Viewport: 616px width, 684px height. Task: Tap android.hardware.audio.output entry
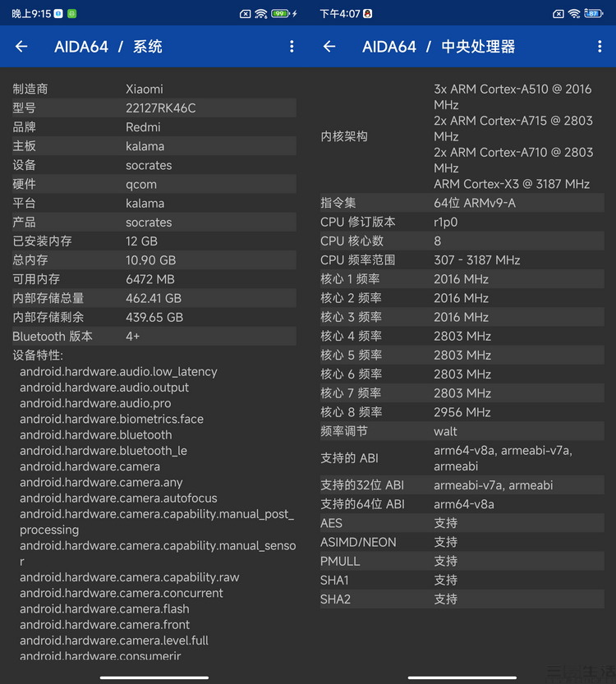click(x=104, y=388)
